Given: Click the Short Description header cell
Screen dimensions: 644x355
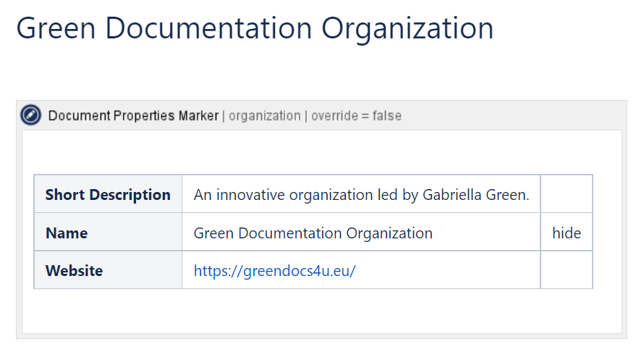Looking at the screenshot, I should coord(108,195).
